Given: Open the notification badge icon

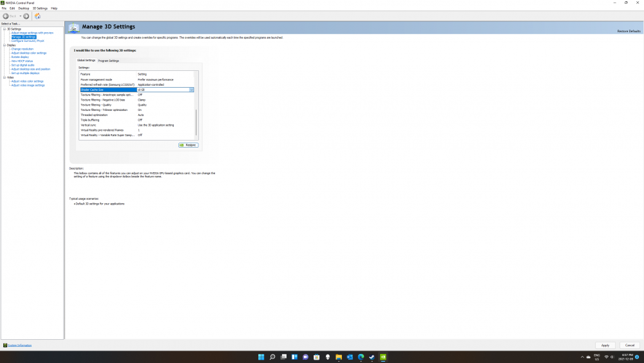Looking at the screenshot, I should point(637,357).
